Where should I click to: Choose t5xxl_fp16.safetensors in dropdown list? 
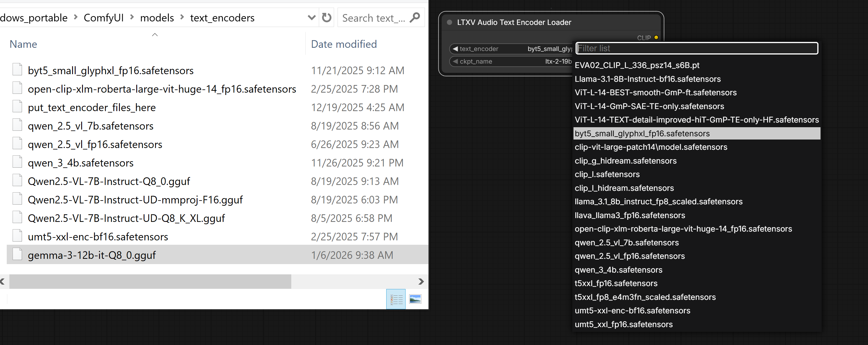(616, 283)
